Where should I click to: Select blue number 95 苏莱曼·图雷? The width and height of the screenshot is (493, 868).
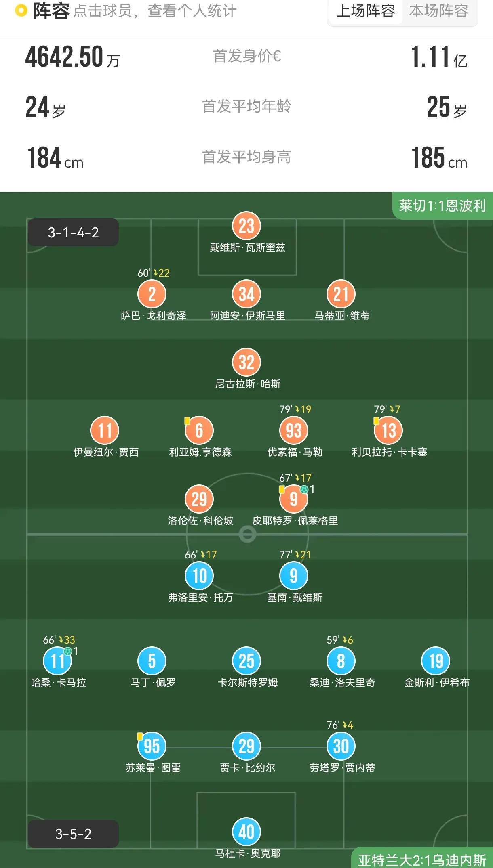(152, 746)
